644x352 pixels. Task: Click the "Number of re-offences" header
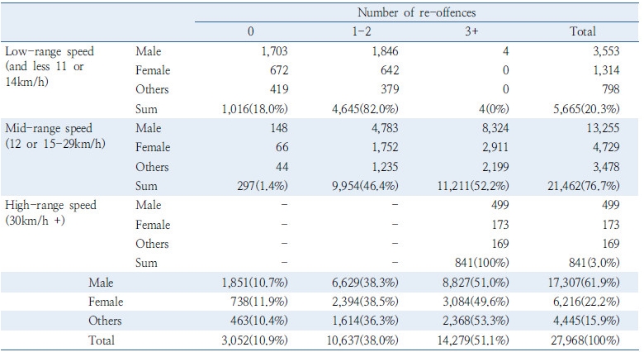416,13
